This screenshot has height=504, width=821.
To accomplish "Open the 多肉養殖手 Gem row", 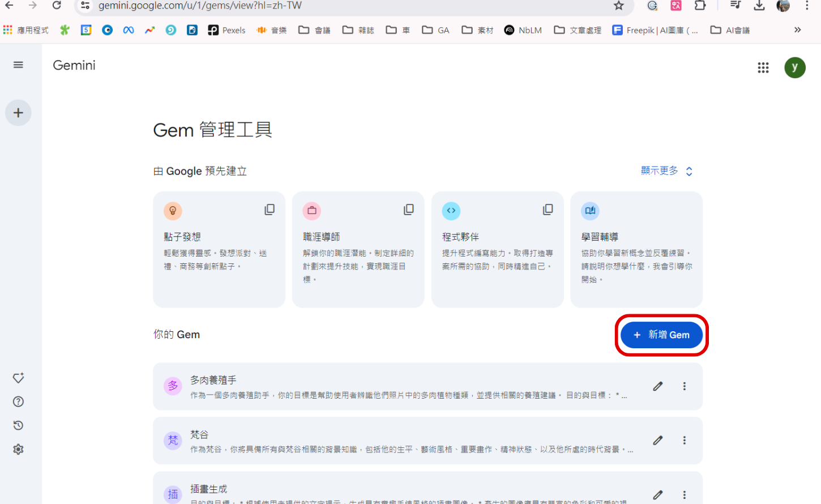I will click(427, 386).
